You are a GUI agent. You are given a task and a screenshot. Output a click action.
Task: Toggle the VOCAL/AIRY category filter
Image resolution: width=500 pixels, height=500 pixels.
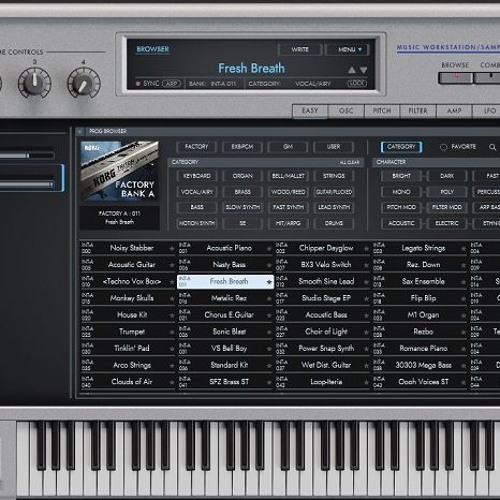pos(197,192)
